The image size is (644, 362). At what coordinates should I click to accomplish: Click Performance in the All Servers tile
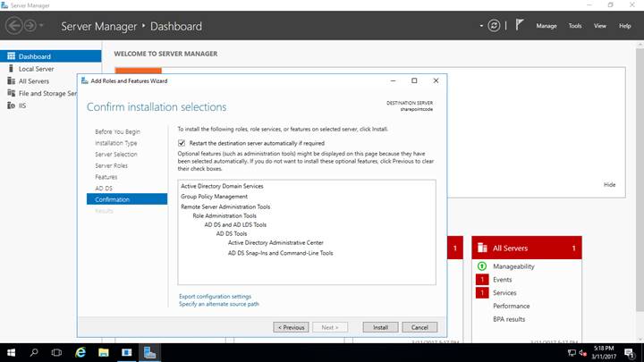tap(512, 306)
